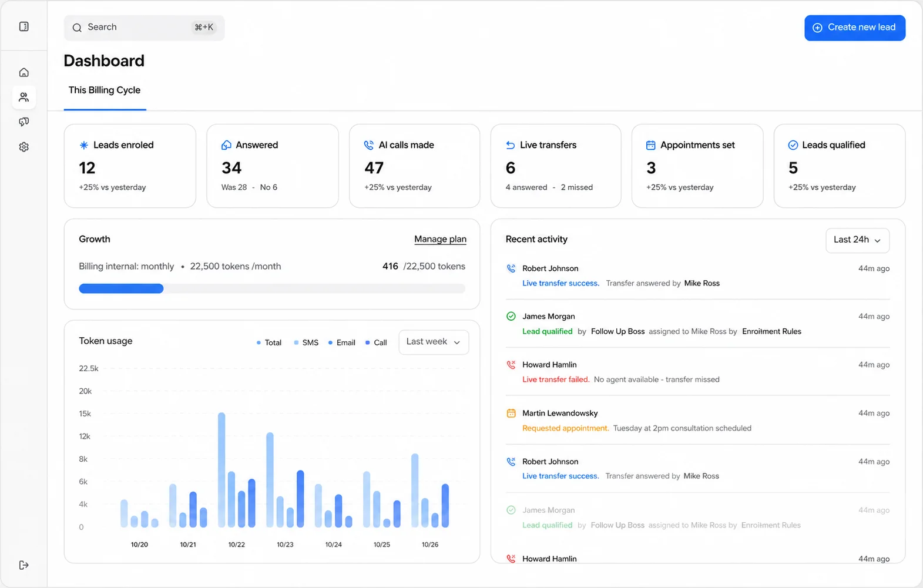Click the '416' tokens used value
923x588 pixels.
click(x=390, y=266)
